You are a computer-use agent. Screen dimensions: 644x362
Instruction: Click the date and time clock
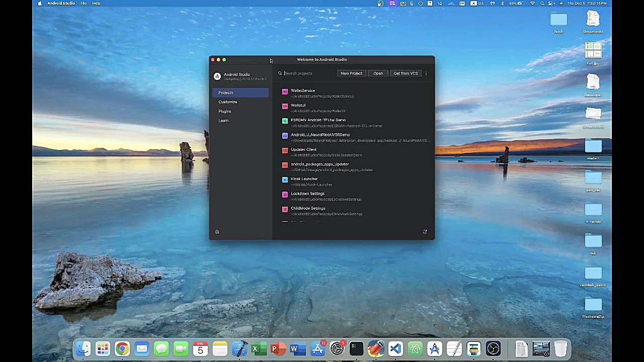[587, 3]
